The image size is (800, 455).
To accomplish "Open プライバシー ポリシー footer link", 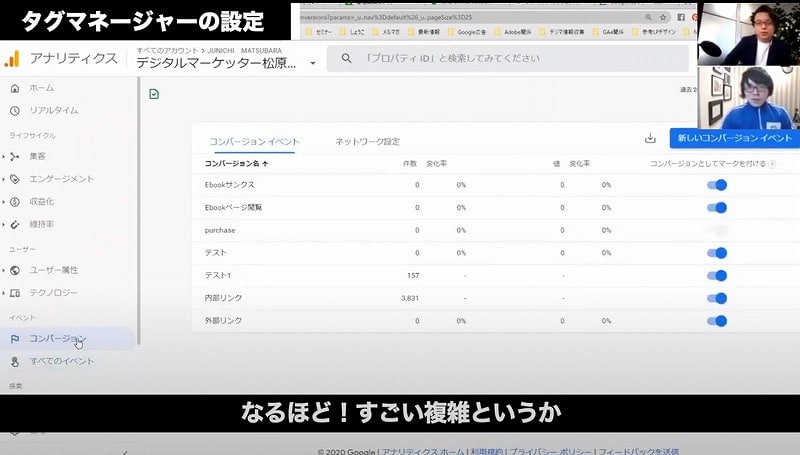I will [551, 451].
